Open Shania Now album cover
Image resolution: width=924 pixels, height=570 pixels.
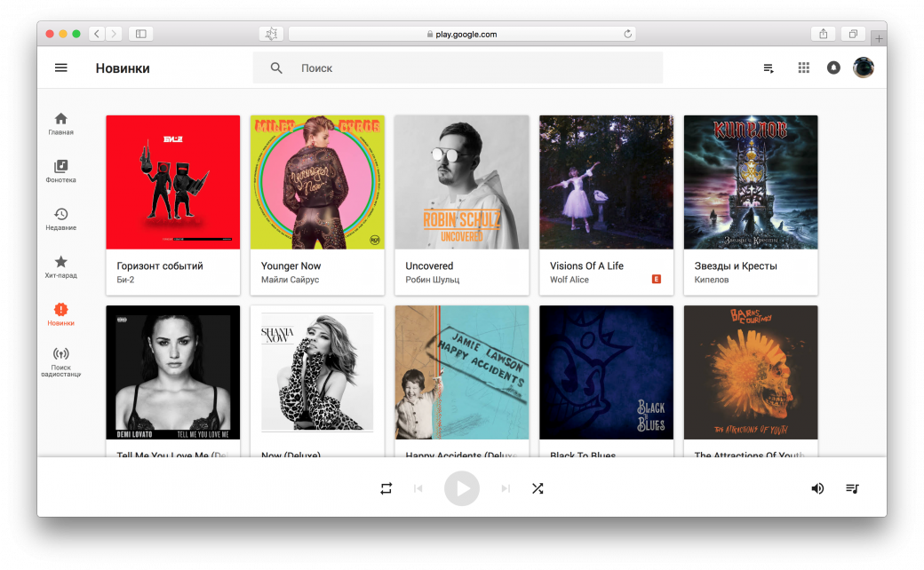(317, 372)
